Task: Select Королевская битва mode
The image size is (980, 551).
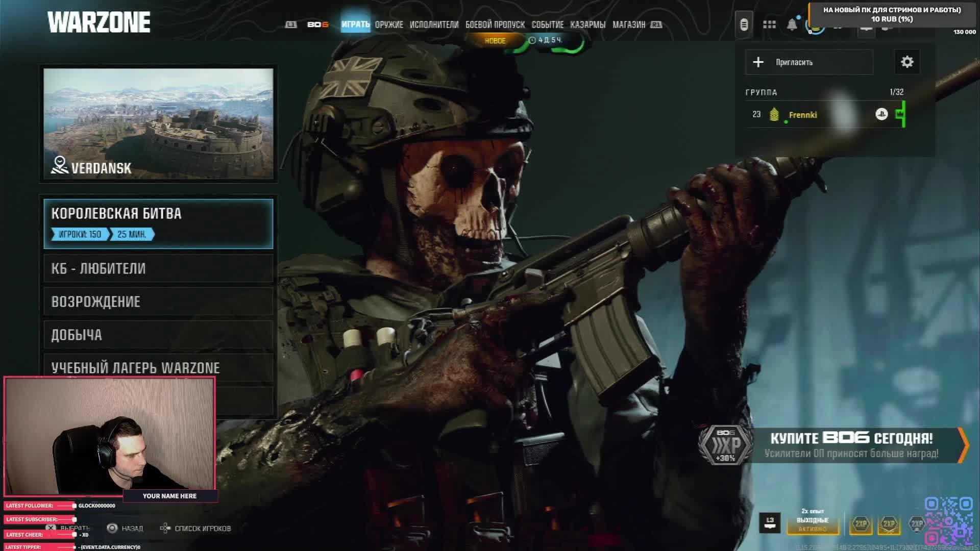Action: click(x=158, y=223)
